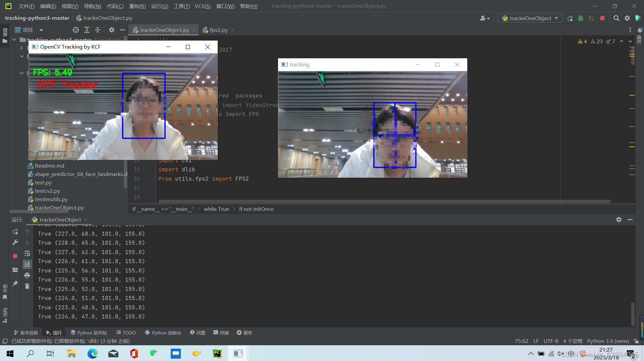The image size is (644, 361).
Task: Click the locate-file target icon in project panel
Action: 76,30
